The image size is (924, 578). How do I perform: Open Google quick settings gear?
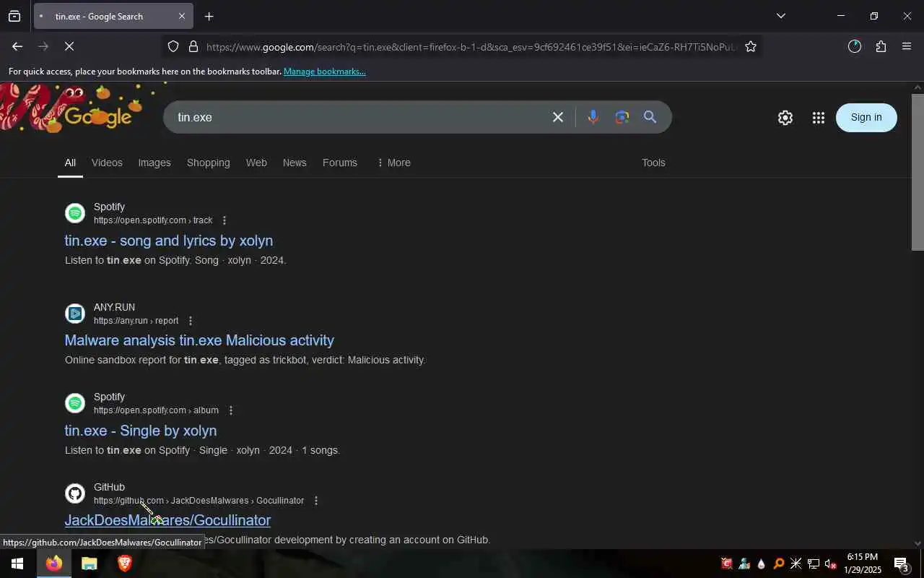[x=785, y=118]
